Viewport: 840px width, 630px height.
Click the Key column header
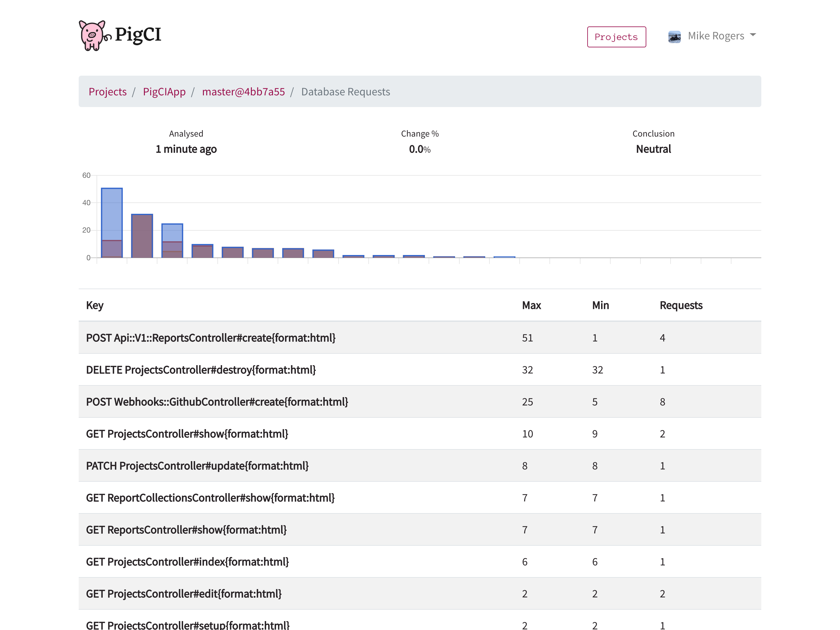(95, 305)
